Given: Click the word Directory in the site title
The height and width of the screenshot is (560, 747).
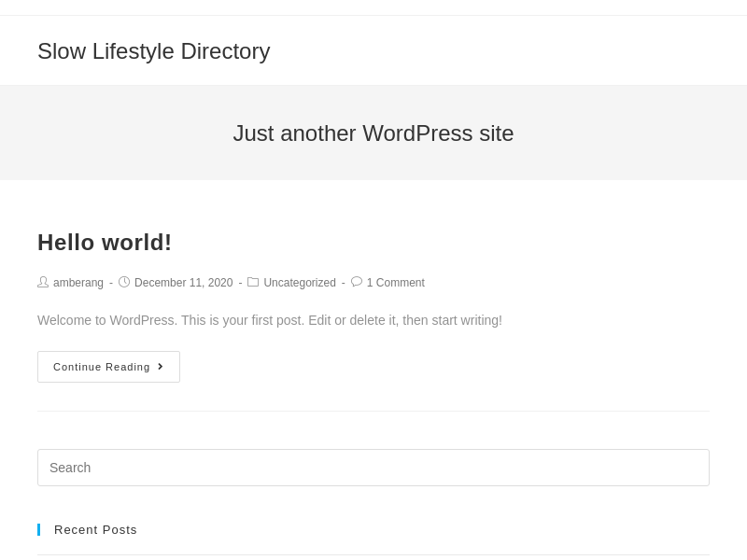Looking at the screenshot, I should (225, 51).
